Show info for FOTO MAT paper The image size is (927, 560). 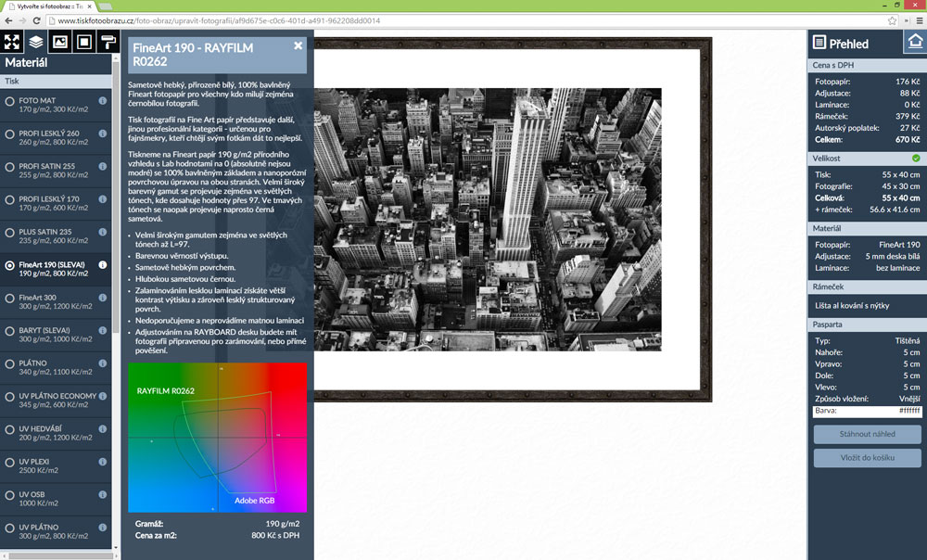point(103,100)
